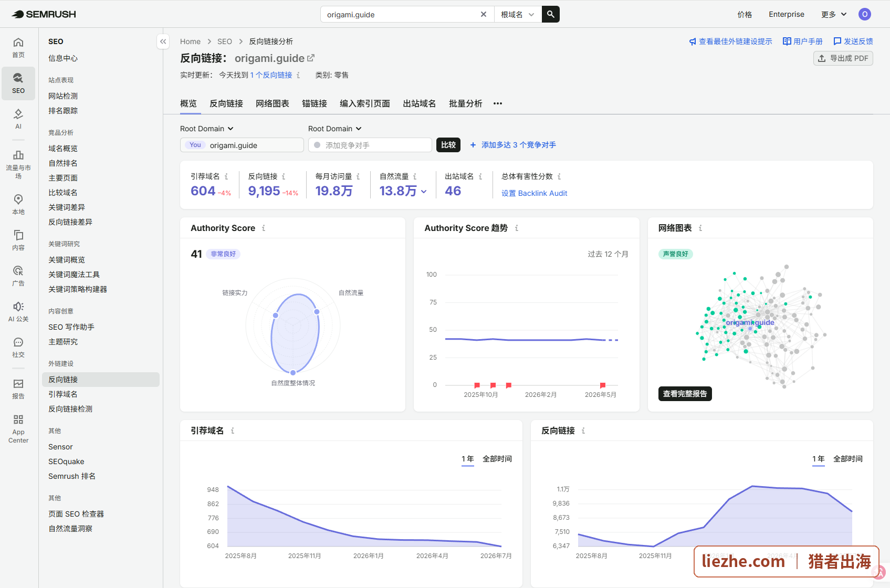
Task: Click the 添加竞争对手 input field
Action: pos(370,145)
